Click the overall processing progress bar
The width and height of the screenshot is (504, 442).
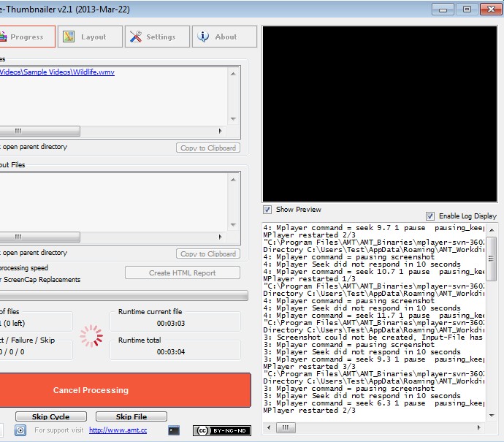(124, 295)
